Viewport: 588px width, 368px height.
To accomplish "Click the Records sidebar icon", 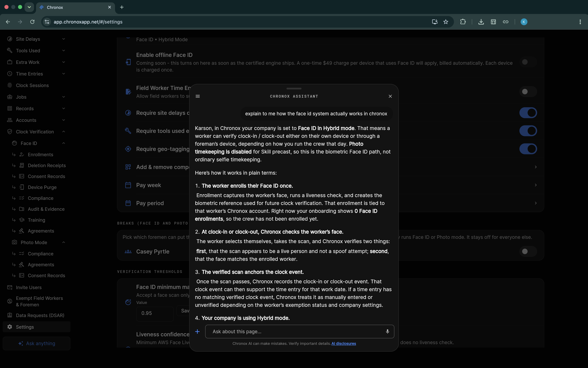I will [10, 109].
